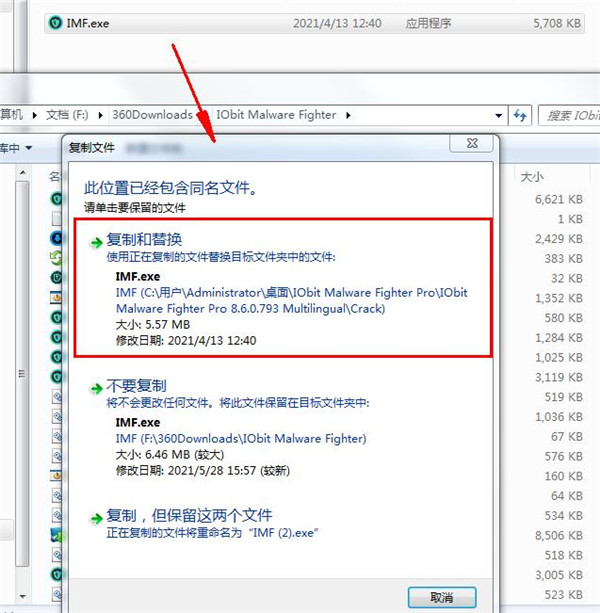The width and height of the screenshot is (600, 613).
Task: Click the 搜索 IObit search field
Action: pyautogui.click(x=569, y=115)
